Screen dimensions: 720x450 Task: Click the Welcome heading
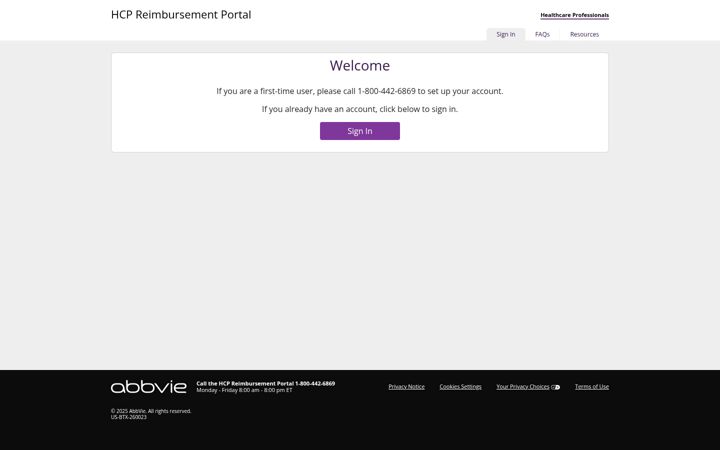tap(360, 66)
